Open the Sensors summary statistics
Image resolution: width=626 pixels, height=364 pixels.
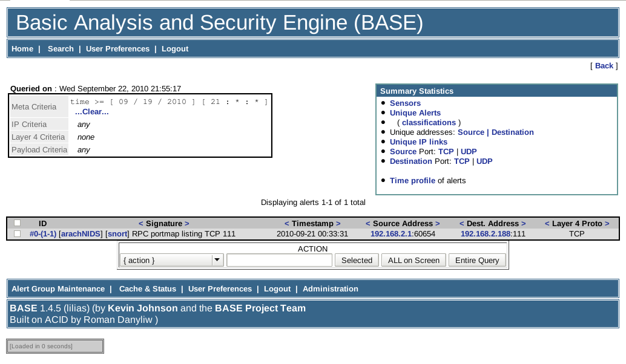point(405,103)
